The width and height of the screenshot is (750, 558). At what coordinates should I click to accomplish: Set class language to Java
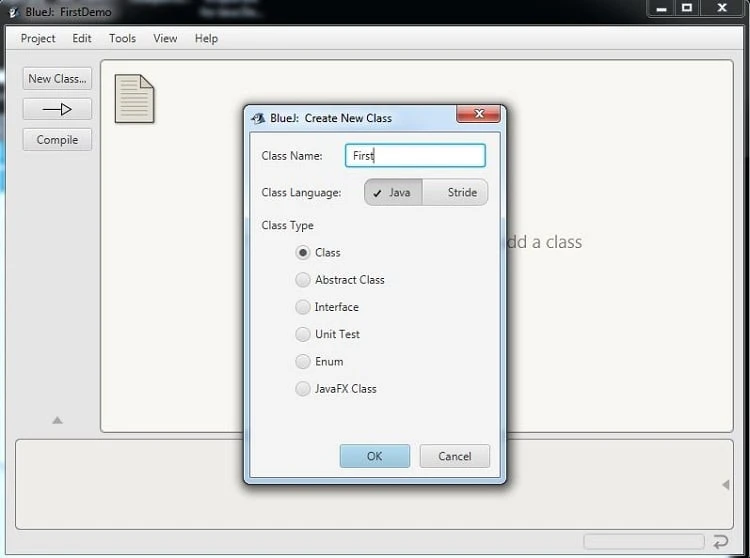click(393, 192)
